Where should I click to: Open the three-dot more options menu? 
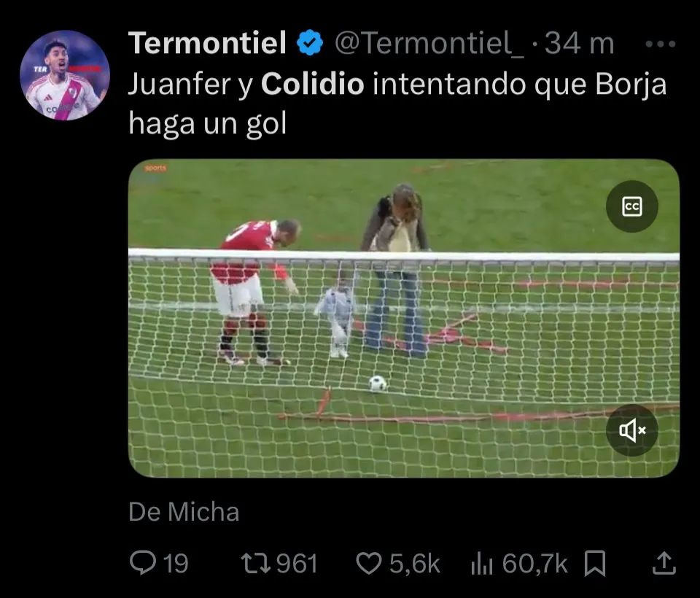point(660,43)
